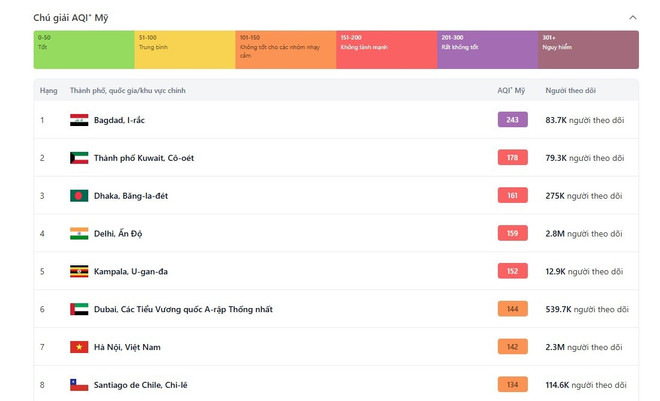Image resolution: width=660 pixels, height=401 pixels.
Task: Click the Chile flag beside Santiago
Action: [x=79, y=385]
